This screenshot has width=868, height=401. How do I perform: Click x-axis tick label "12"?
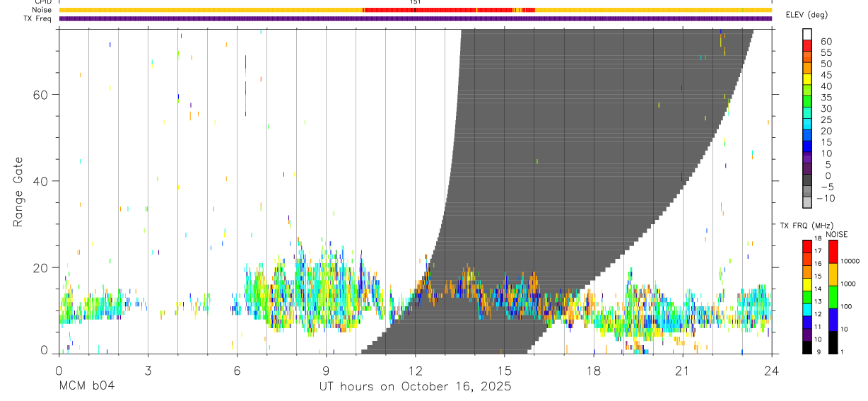(415, 369)
